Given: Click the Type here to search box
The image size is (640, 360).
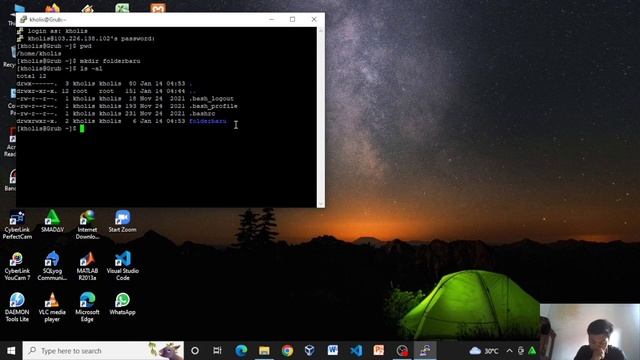Looking at the screenshot, I should (103, 351).
